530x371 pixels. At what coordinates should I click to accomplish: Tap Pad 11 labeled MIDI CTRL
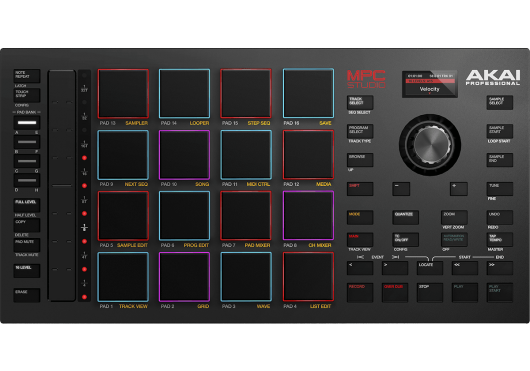tap(246, 155)
